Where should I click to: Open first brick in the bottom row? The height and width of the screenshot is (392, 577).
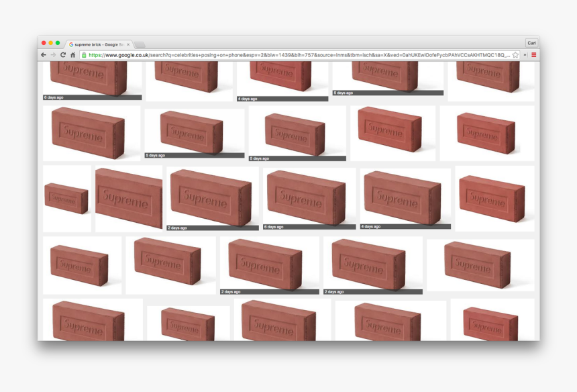[93, 320]
